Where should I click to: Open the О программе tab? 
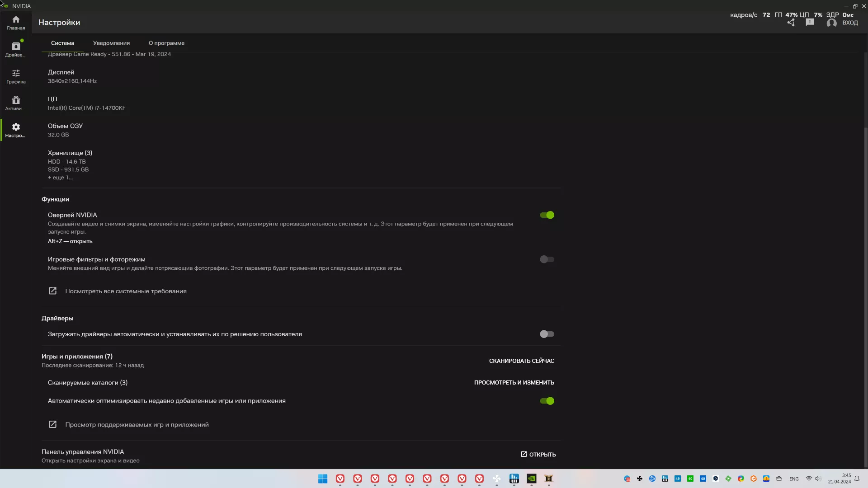(166, 43)
